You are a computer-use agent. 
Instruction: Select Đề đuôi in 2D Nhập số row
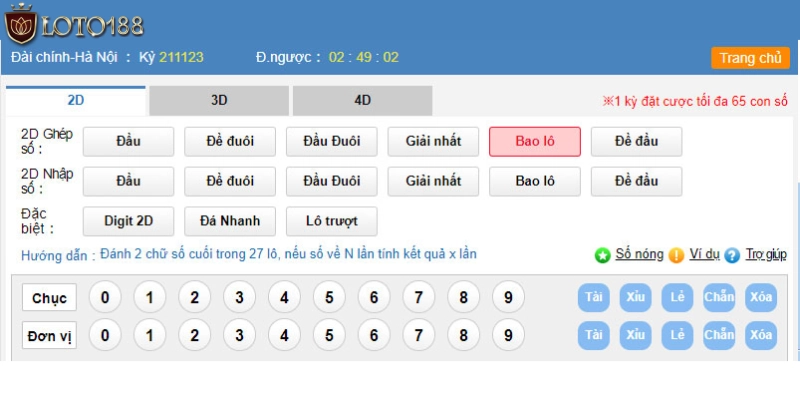pyautogui.click(x=229, y=181)
